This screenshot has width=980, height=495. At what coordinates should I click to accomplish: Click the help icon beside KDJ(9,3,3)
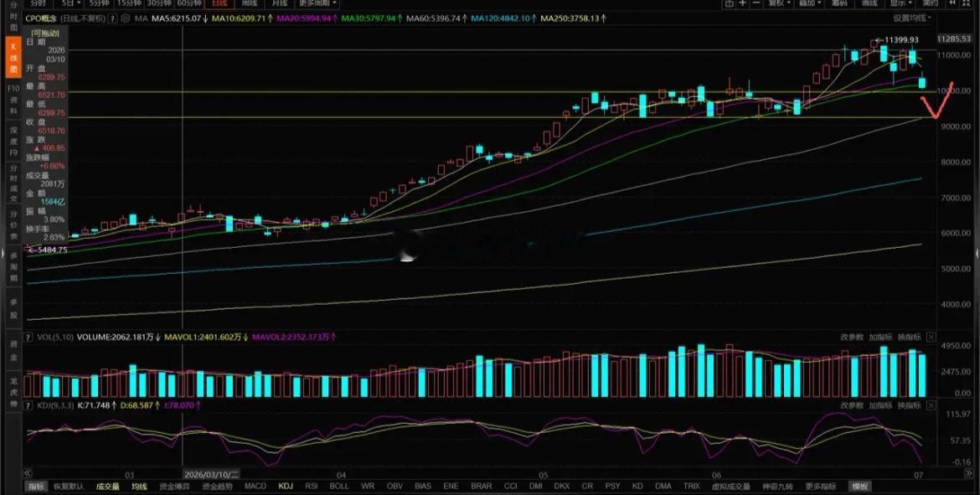28,405
